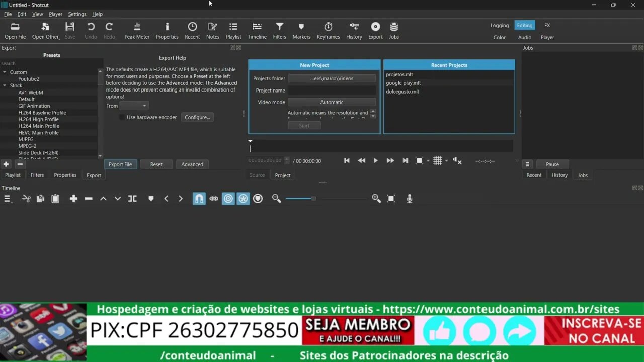Toggle player zoom fit button
This screenshot has height=362, width=644.
click(419, 160)
